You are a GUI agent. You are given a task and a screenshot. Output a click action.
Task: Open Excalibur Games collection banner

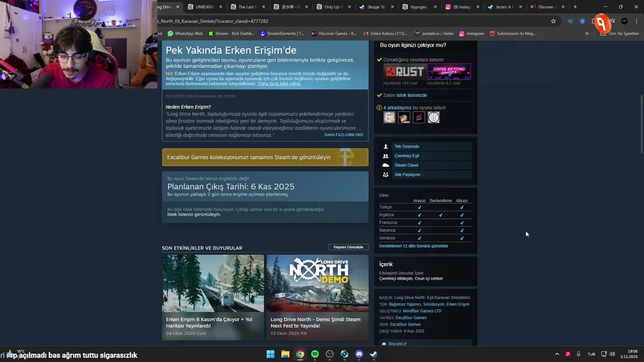(265, 157)
